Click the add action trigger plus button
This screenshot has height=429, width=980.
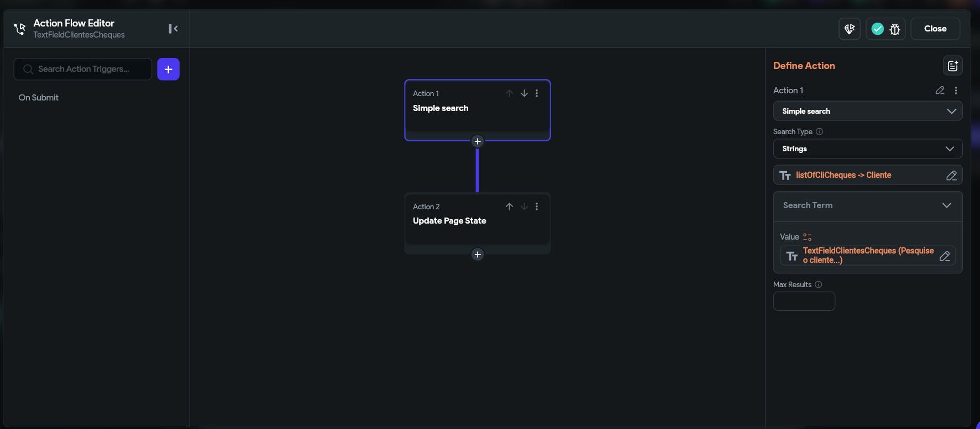(x=168, y=69)
